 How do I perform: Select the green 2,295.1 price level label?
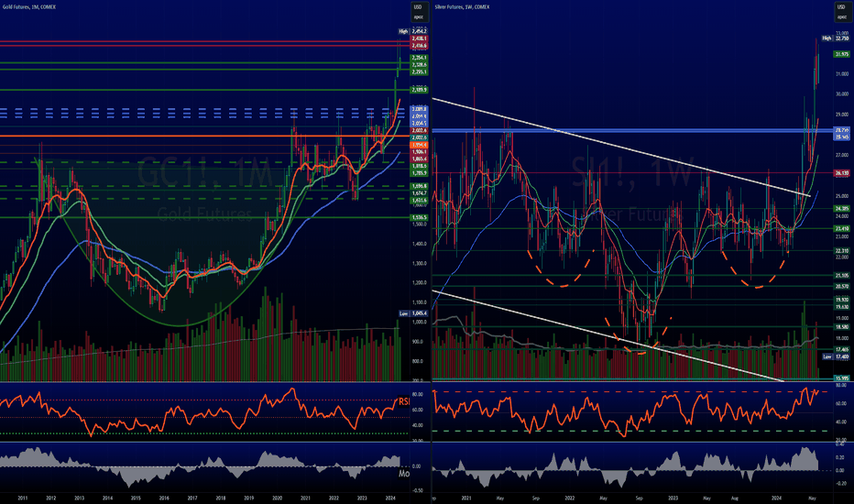pos(419,71)
